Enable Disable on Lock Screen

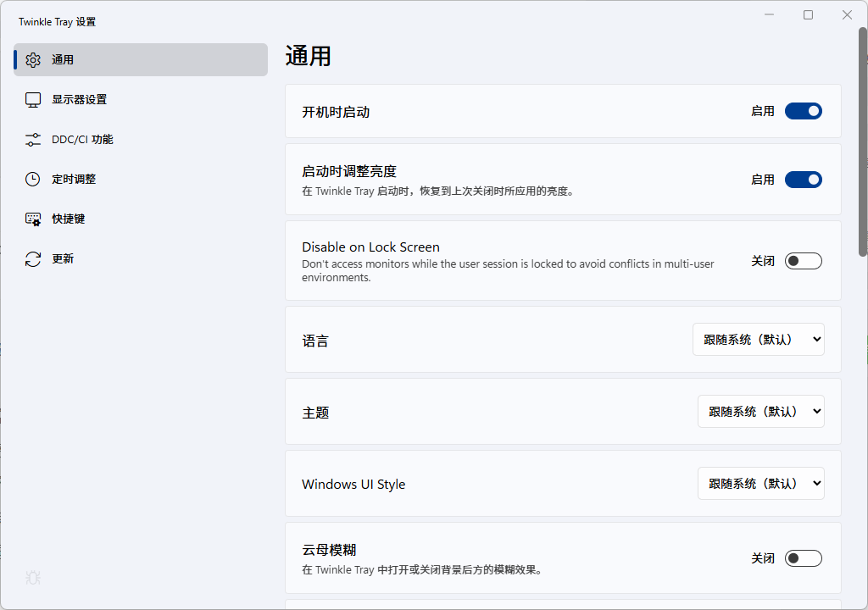803,260
